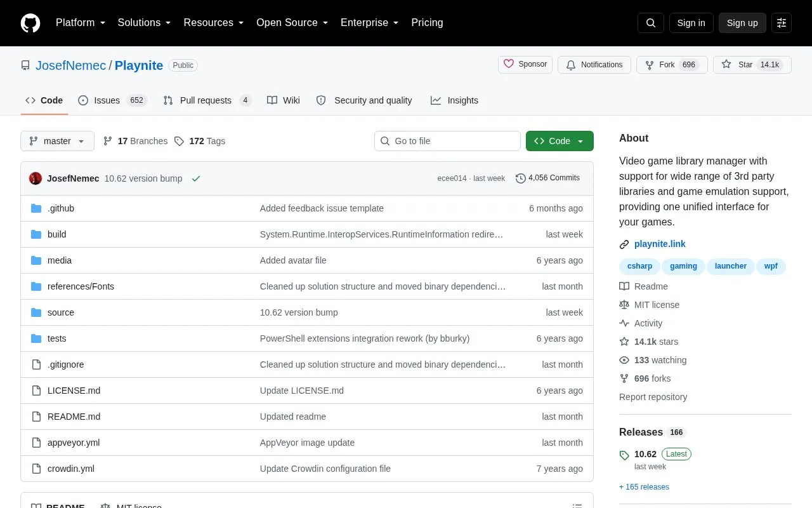Screen dimensions: 812x508
Task: Open the appearance settings icon in header
Action: pos(782,23)
